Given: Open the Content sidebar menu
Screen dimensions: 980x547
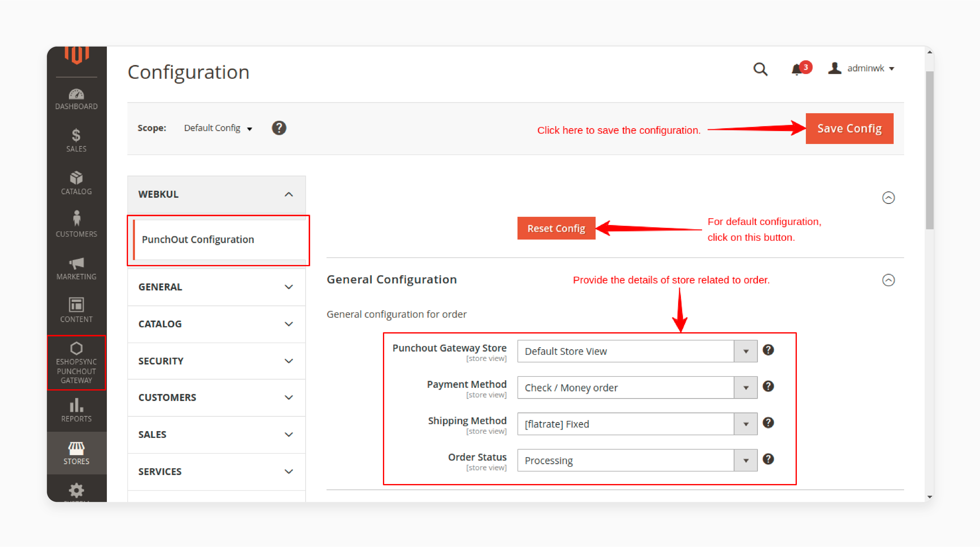Looking at the screenshot, I should [77, 310].
